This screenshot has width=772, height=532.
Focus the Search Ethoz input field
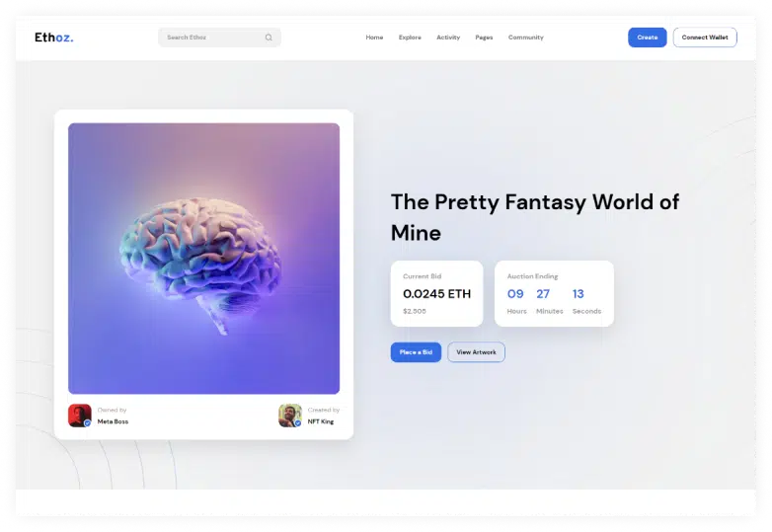[x=219, y=38]
